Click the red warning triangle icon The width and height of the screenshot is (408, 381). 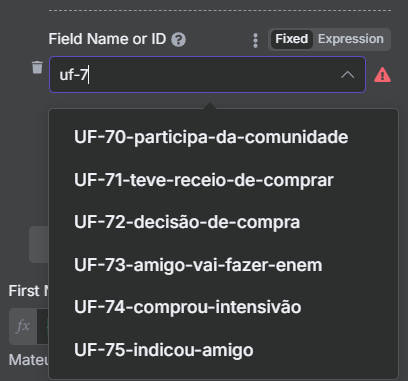pyautogui.click(x=382, y=75)
